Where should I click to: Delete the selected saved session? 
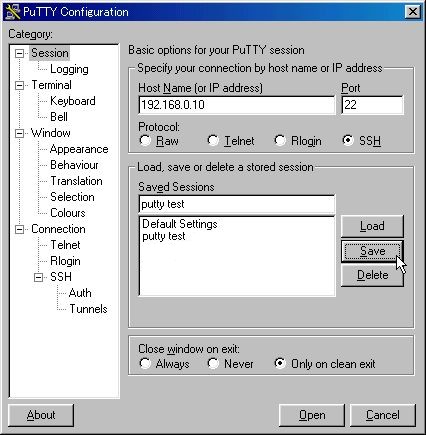(x=372, y=275)
